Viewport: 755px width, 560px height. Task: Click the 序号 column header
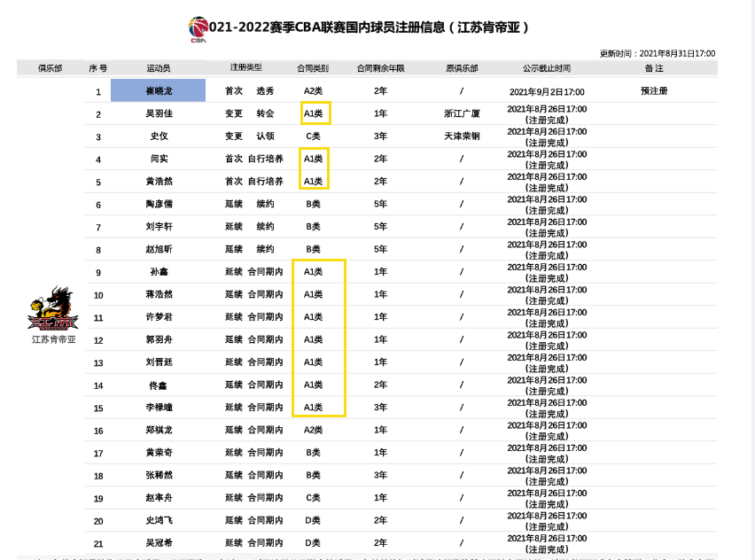point(98,68)
